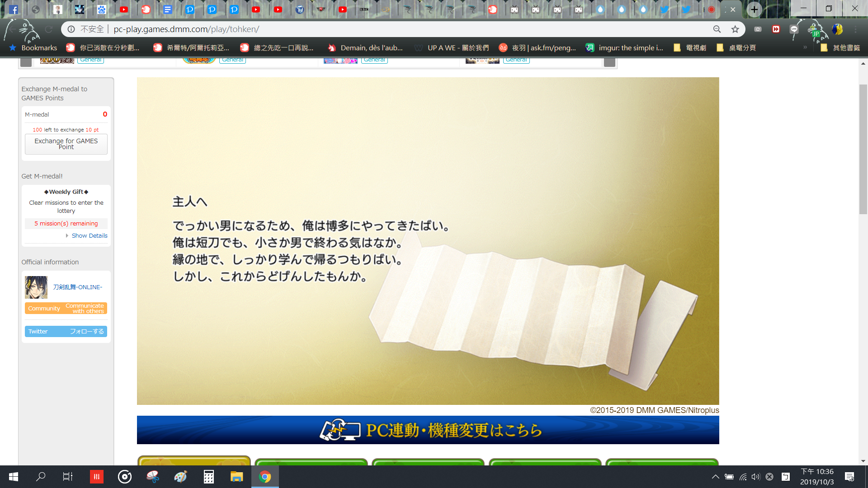This screenshot has height=488, width=868.
Task: Click the Touken Ranbu character thumbnail
Action: pyautogui.click(x=36, y=287)
